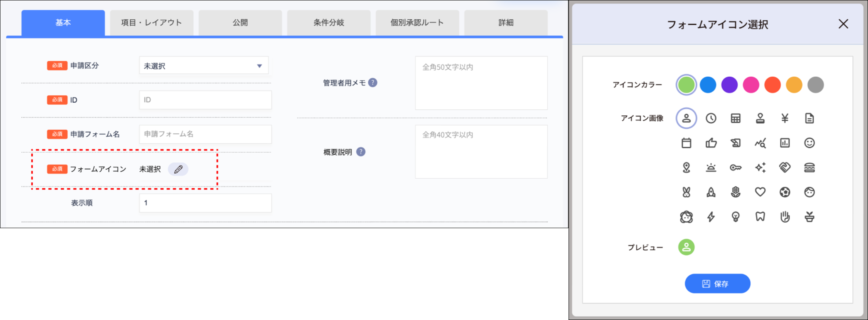Choose the gray icon color

tap(816, 85)
